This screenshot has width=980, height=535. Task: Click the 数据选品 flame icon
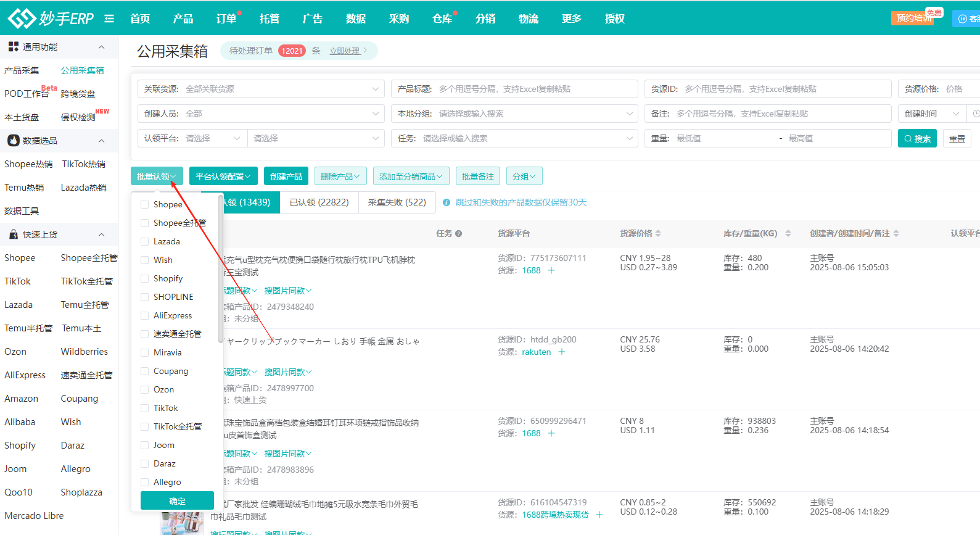[13, 141]
